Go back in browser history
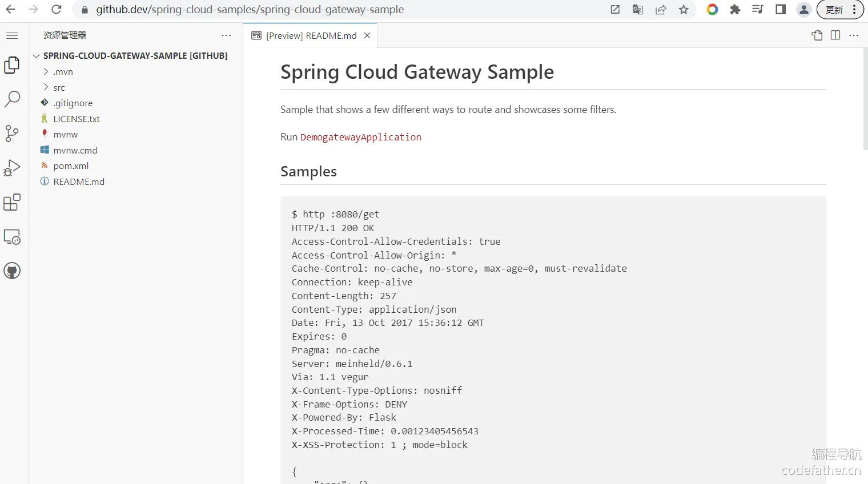868x484 pixels. pyautogui.click(x=11, y=10)
